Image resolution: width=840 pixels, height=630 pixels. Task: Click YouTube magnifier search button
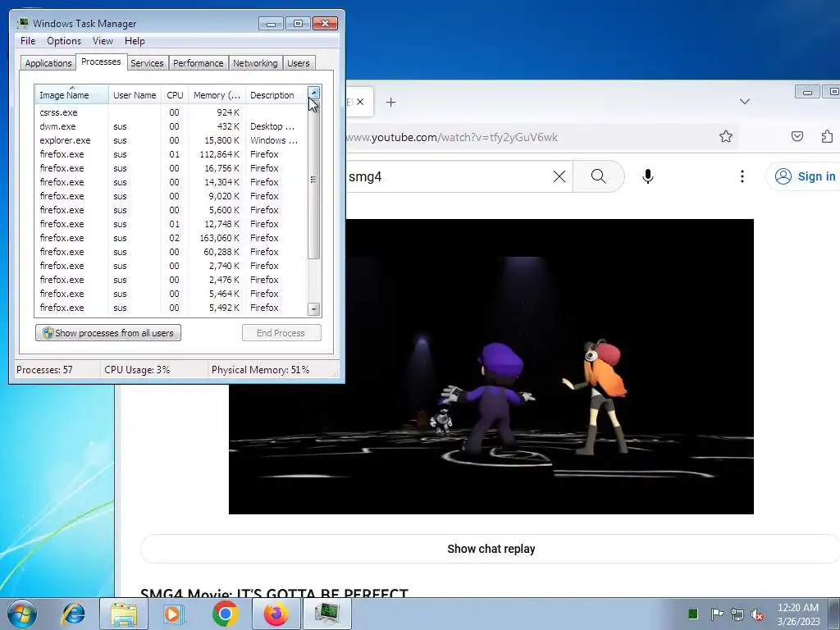tap(598, 176)
